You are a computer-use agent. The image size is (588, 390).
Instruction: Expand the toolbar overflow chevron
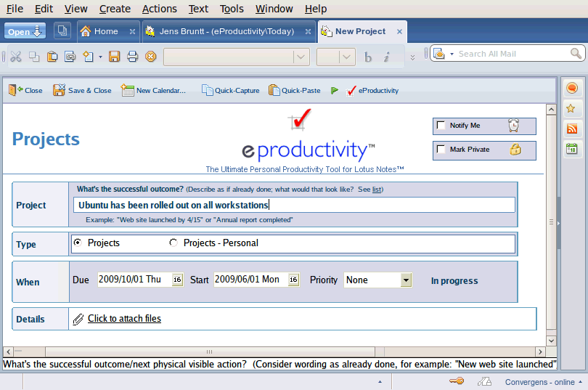tap(412, 57)
